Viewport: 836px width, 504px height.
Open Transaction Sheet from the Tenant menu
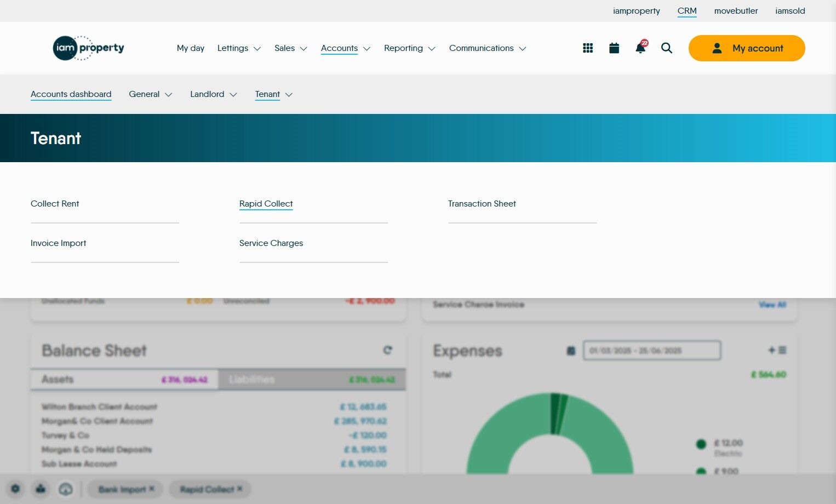(482, 204)
